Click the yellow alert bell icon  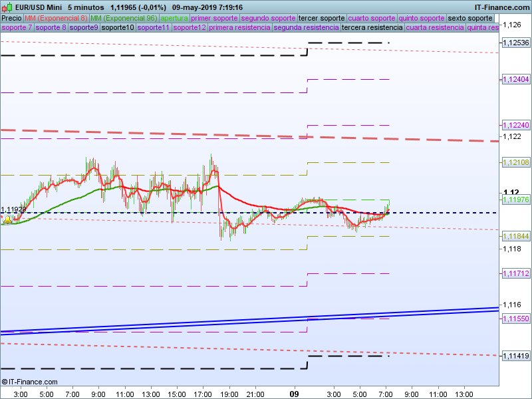pyautogui.click(x=7, y=219)
